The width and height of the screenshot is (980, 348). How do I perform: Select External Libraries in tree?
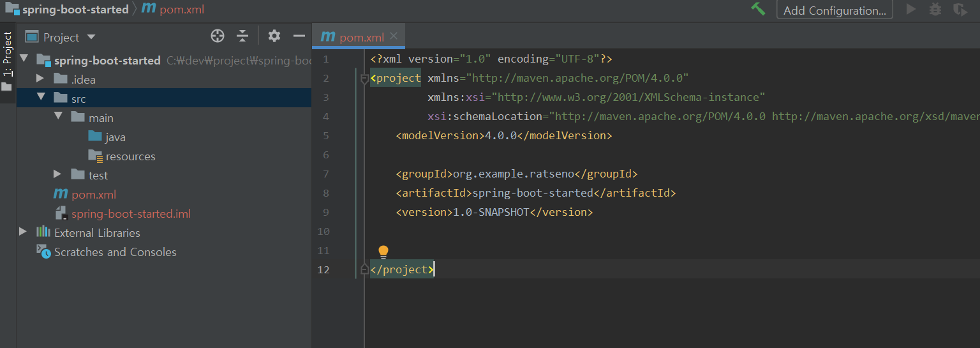(x=97, y=232)
